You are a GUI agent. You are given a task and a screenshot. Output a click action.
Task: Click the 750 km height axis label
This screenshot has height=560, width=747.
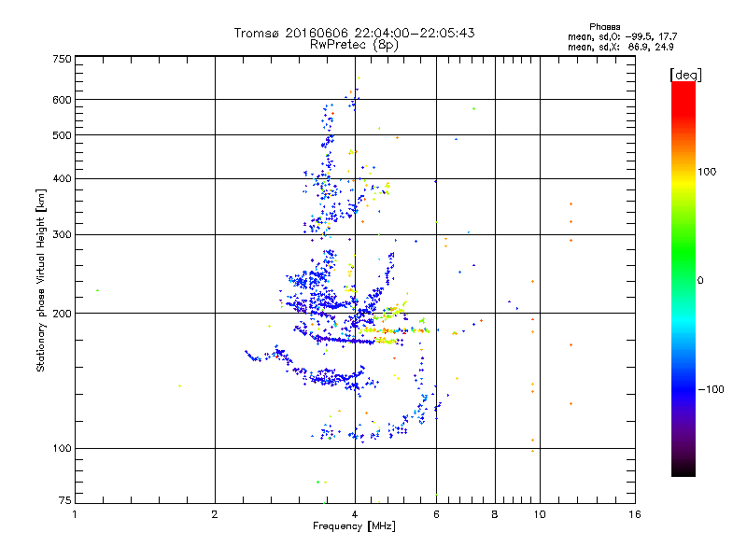(x=62, y=59)
